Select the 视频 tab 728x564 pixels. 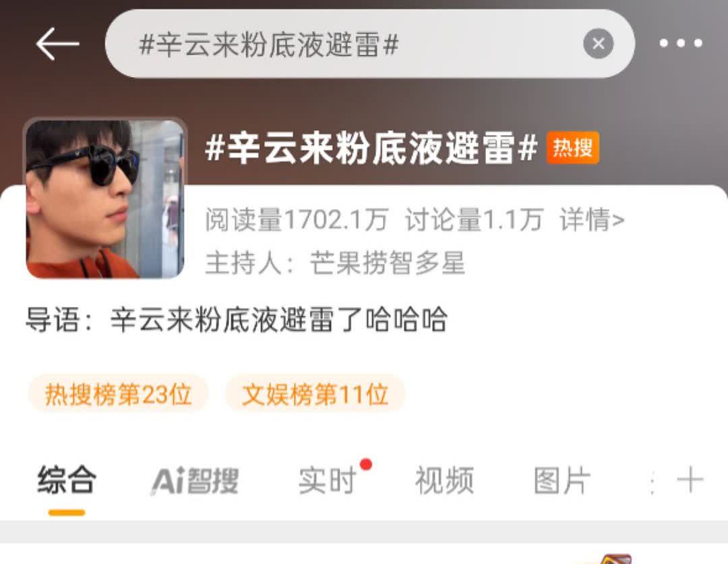(x=444, y=480)
